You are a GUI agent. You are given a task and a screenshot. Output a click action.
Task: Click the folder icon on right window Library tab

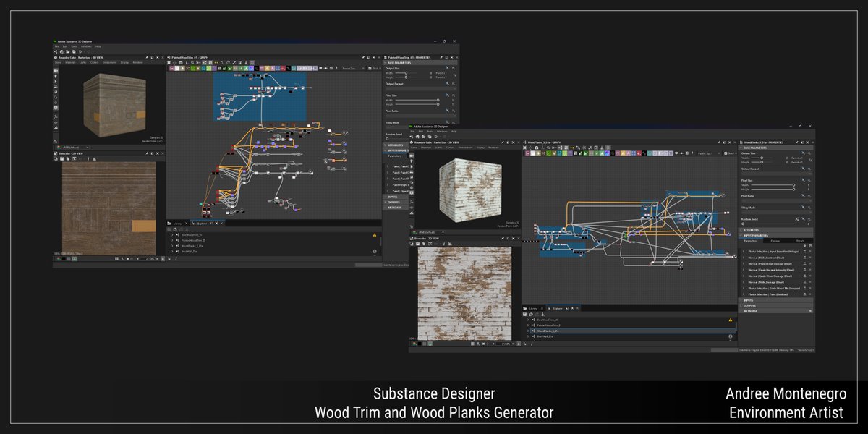[x=525, y=308]
